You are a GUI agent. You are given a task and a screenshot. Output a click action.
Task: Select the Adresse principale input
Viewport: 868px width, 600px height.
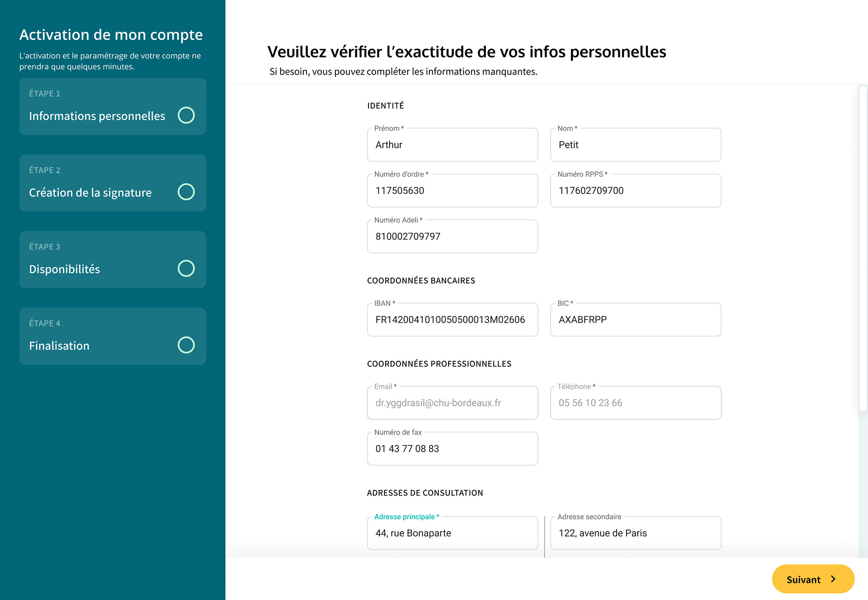point(453,533)
